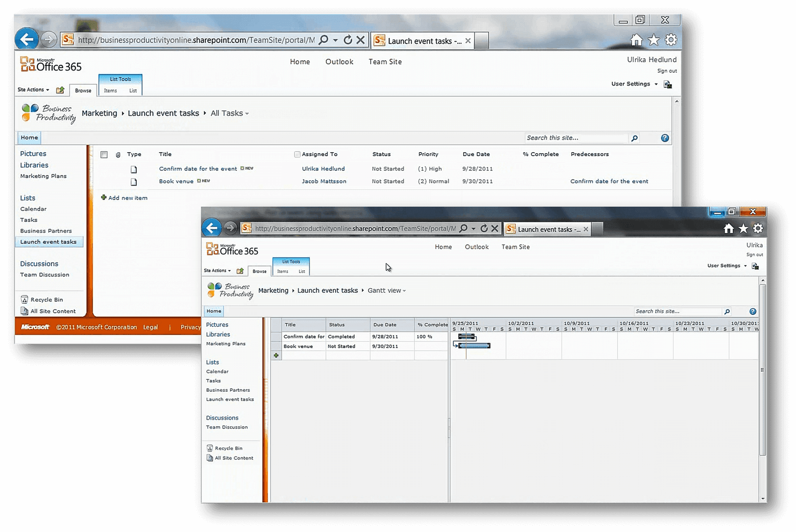
Task: Open the gear tools icon in the back browser window
Action: coord(671,40)
